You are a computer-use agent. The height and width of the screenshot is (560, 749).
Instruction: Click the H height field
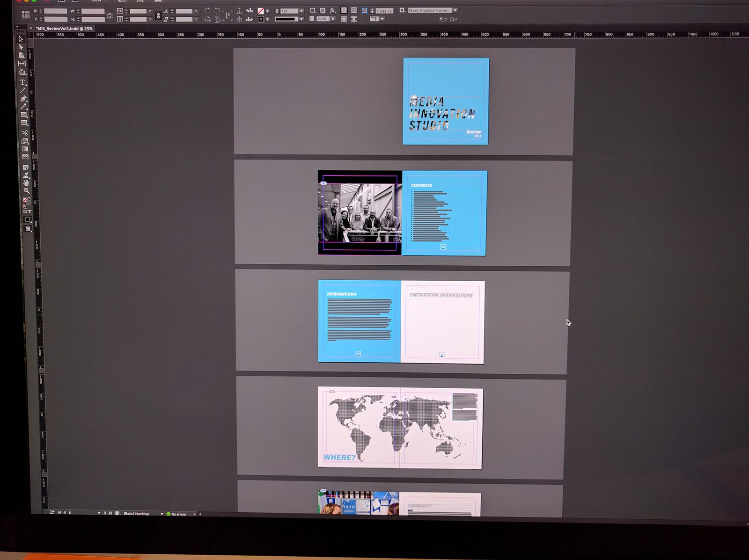point(93,19)
